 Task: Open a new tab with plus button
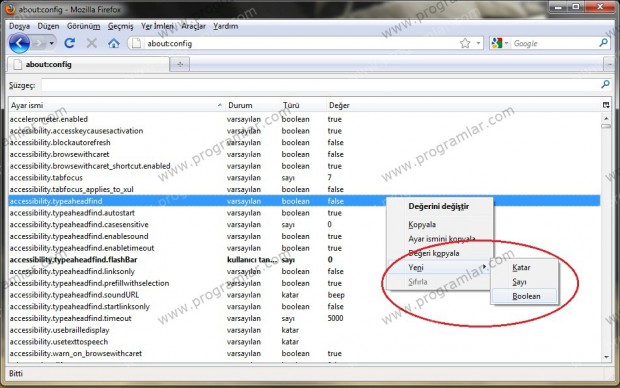point(180,64)
